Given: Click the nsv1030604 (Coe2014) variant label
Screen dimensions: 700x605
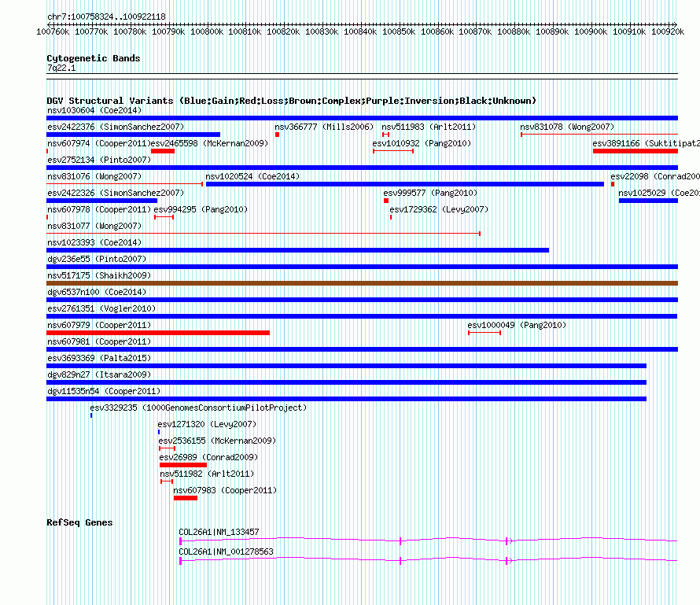Looking at the screenshot, I should click(94, 110).
